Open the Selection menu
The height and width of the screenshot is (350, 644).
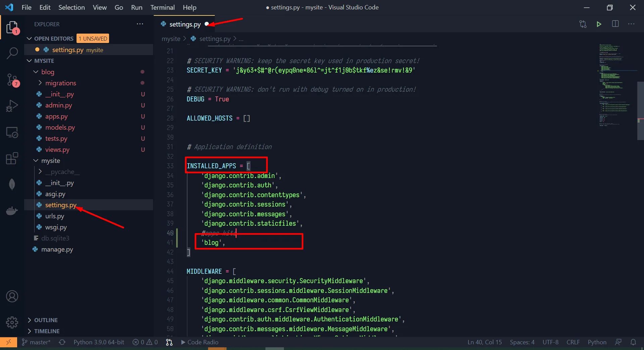[71, 7]
